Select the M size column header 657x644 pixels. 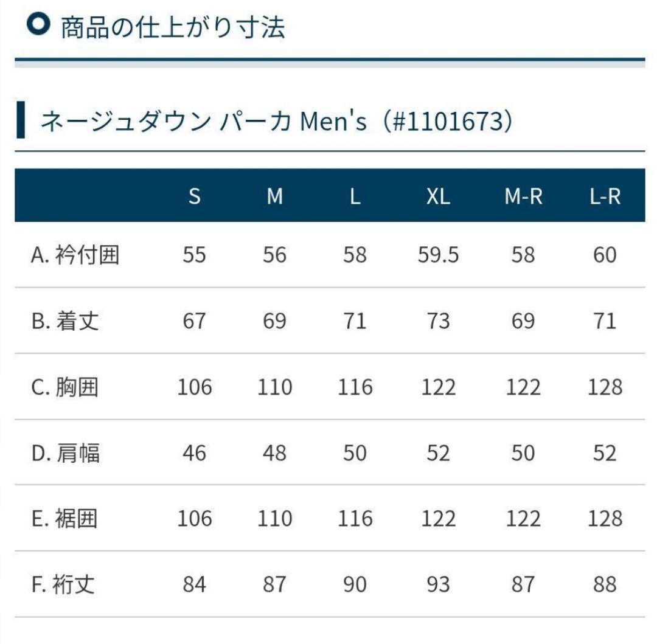(x=274, y=196)
